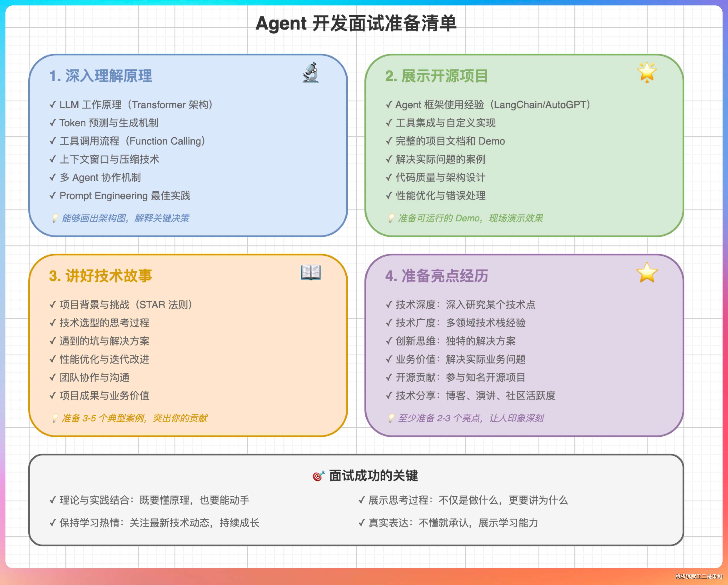The height and width of the screenshot is (585, 728).
Task: Click the line 开源贡献：参与知名开源项目
Action: [460, 377]
